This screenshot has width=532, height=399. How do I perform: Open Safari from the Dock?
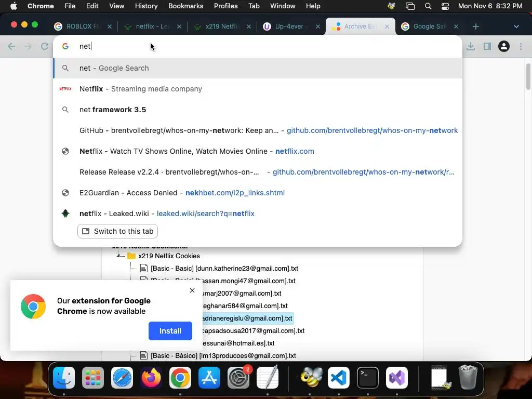click(122, 378)
